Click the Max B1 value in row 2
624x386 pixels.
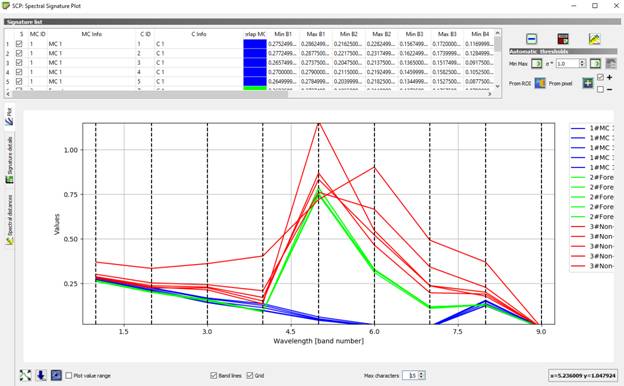point(316,53)
